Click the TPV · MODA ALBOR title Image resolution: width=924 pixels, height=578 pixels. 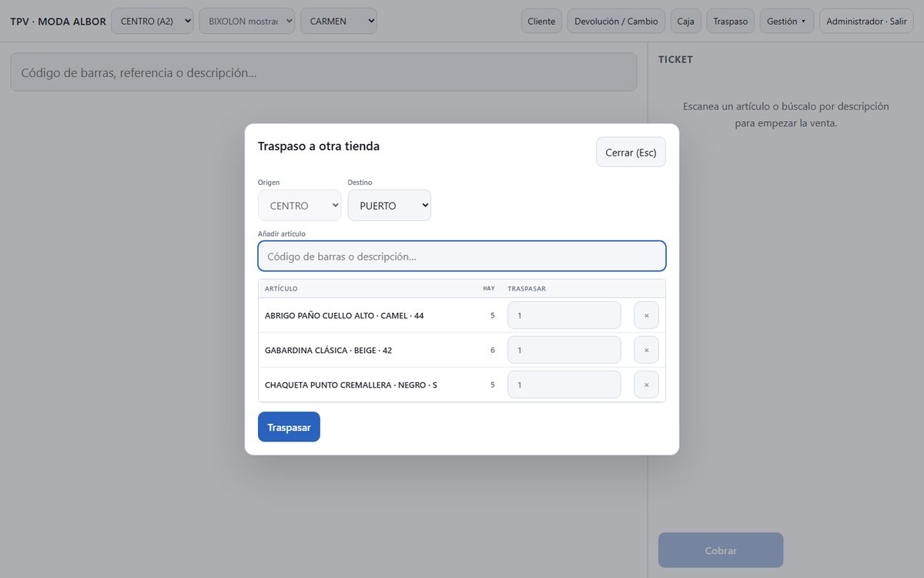pyautogui.click(x=59, y=22)
